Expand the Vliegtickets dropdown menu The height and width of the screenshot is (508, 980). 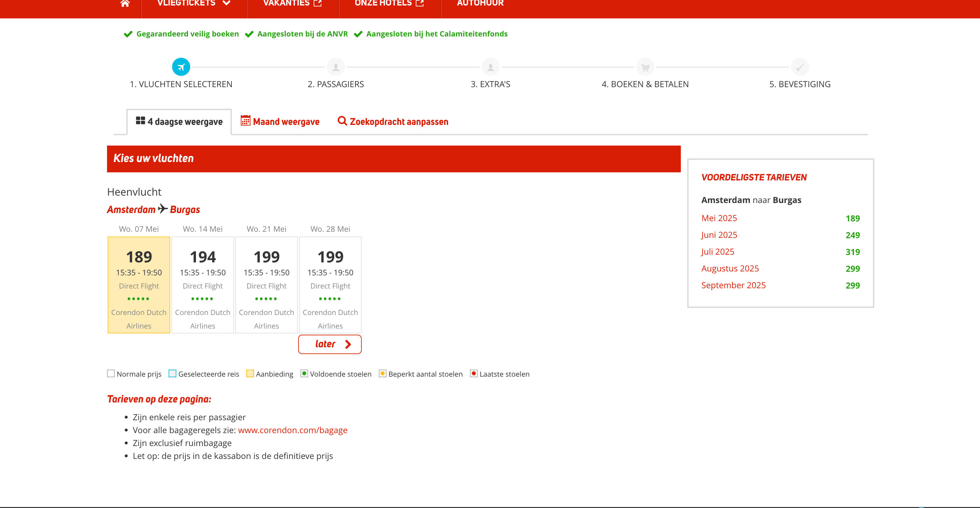(x=194, y=4)
